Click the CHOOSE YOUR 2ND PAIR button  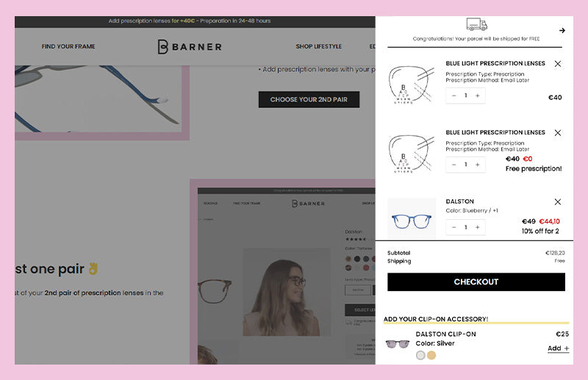point(309,99)
